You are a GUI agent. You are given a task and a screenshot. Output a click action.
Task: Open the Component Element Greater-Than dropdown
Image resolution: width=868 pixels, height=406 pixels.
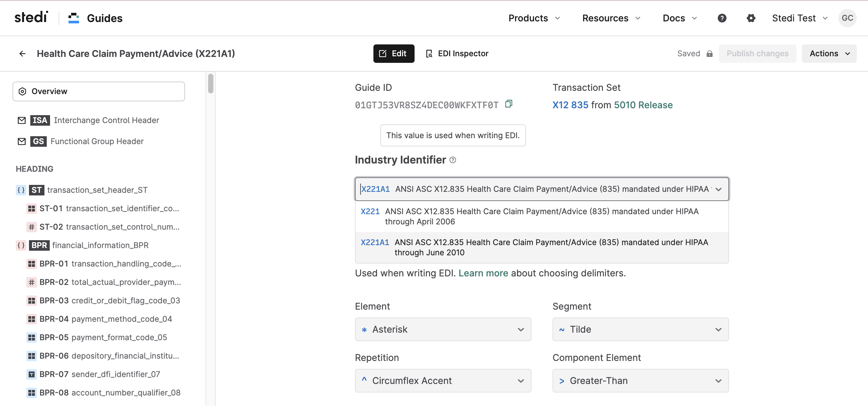[x=640, y=381]
